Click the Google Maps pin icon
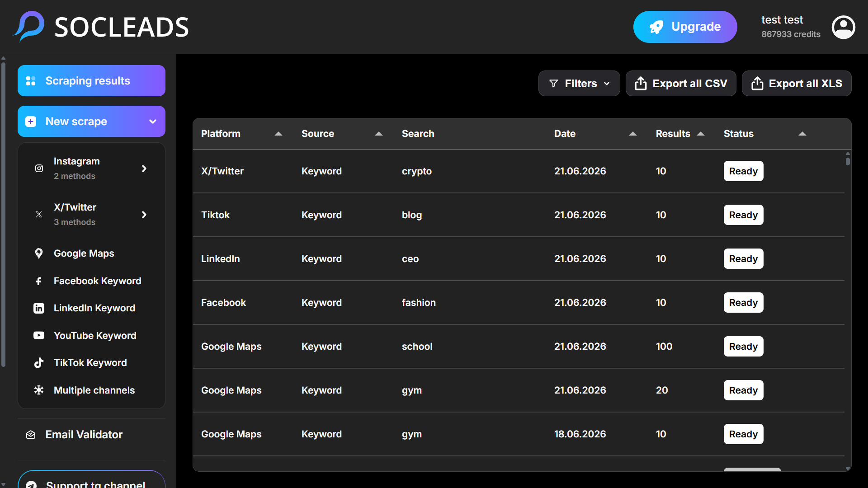Image resolution: width=868 pixels, height=488 pixels. pos(39,253)
